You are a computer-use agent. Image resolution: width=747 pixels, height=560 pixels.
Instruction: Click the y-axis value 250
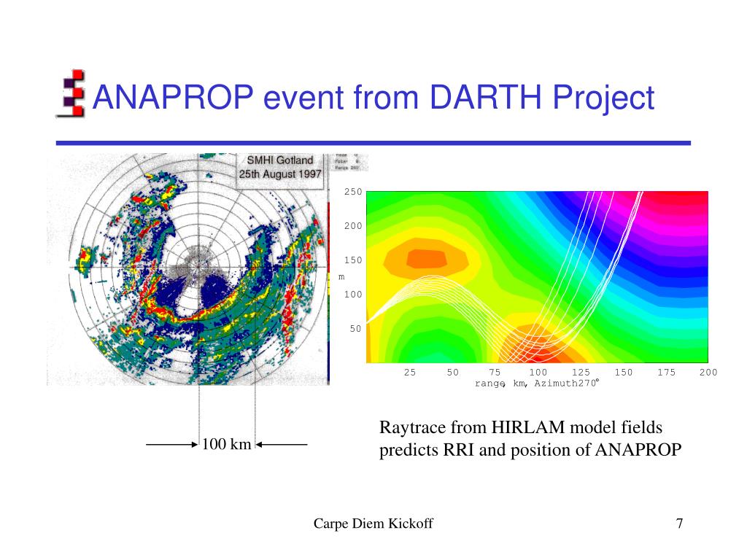[x=354, y=192]
